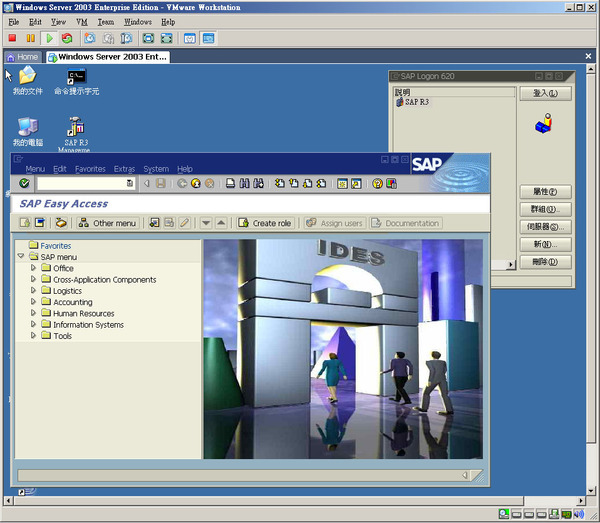Click the 群組 group button in SAP Logon

point(545,209)
